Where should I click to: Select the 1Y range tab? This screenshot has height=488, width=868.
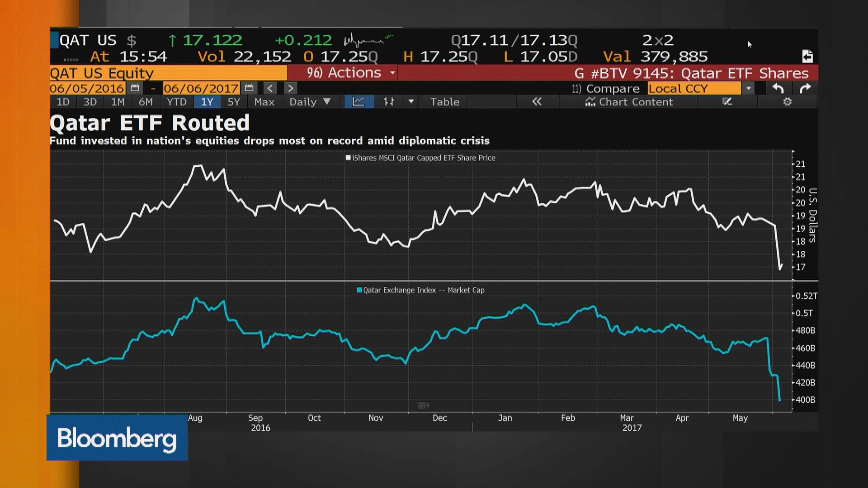(207, 102)
